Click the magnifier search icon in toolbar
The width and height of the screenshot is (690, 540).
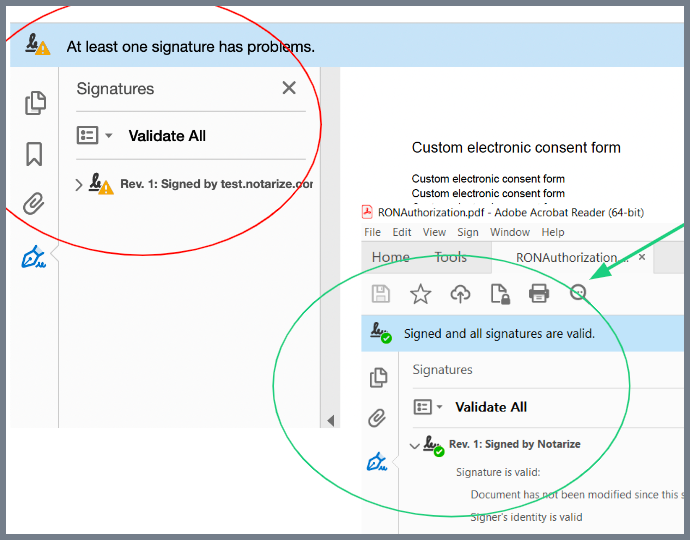pyautogui.click(x=579, y=293)
